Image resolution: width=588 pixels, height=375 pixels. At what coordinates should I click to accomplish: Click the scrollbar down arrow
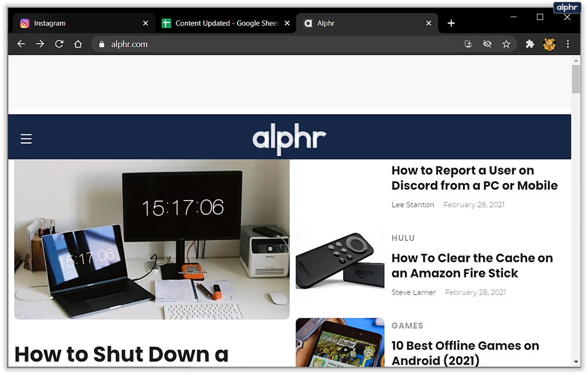tap(576, 362)
